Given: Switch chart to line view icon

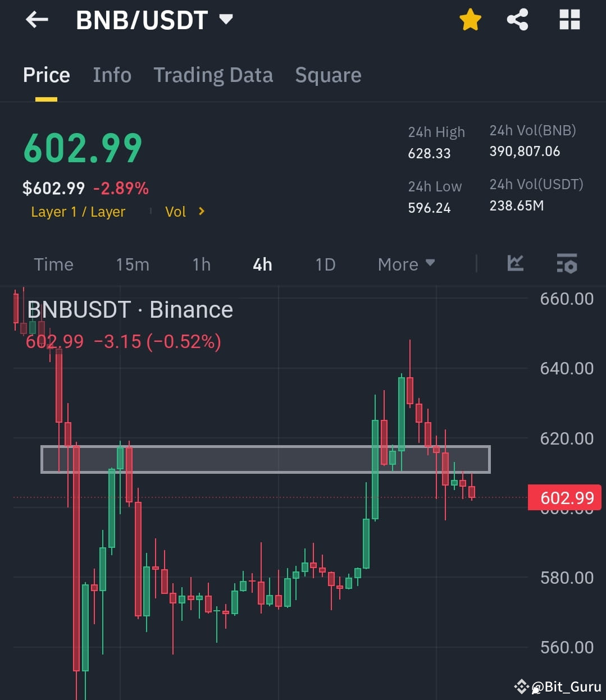Looking at the screenshot, I should click(x=515, y=264).
